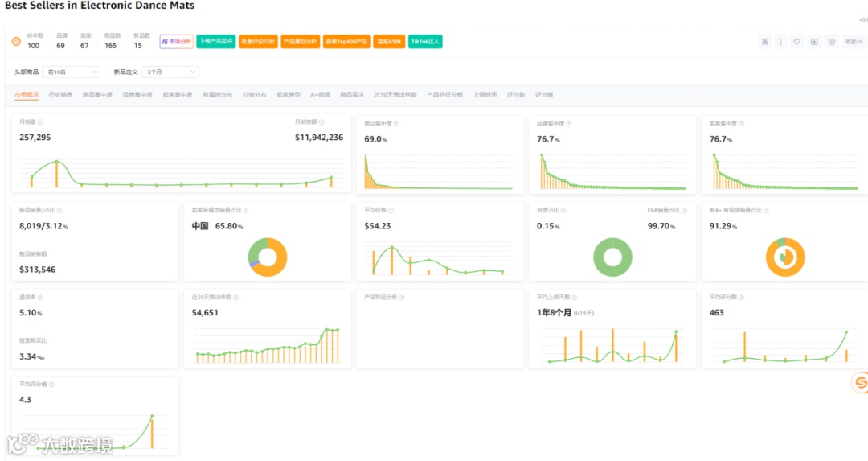
Task: Click help icon next to 平均上架天数
Action: [575, 298]
